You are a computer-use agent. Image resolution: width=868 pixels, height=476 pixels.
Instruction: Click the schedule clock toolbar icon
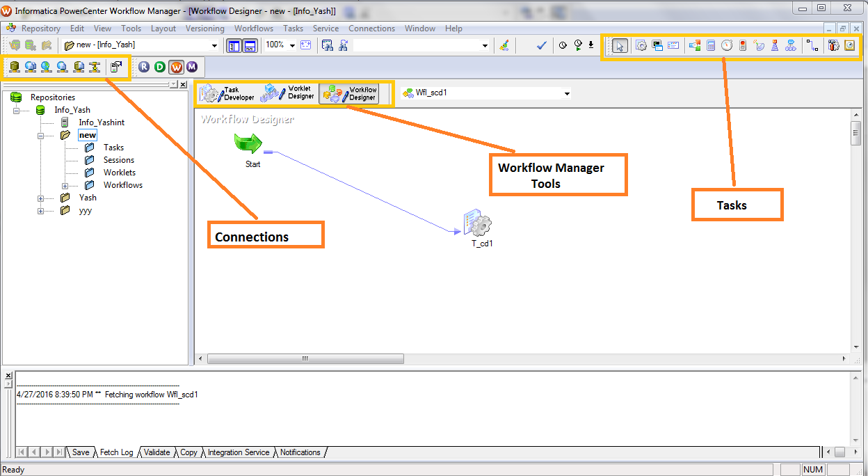(563, 45)
